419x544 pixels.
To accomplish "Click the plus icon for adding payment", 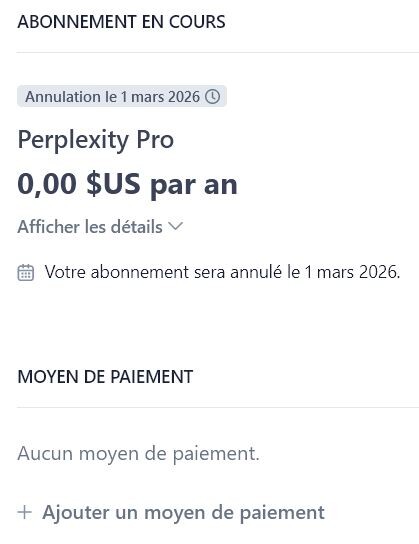I will (25, 512).
